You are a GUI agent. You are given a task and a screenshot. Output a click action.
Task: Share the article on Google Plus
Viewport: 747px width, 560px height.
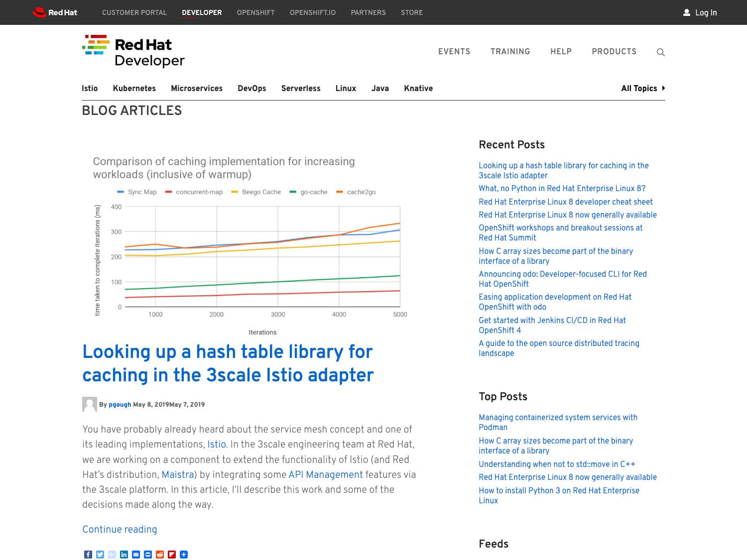[x=112, y=555]
